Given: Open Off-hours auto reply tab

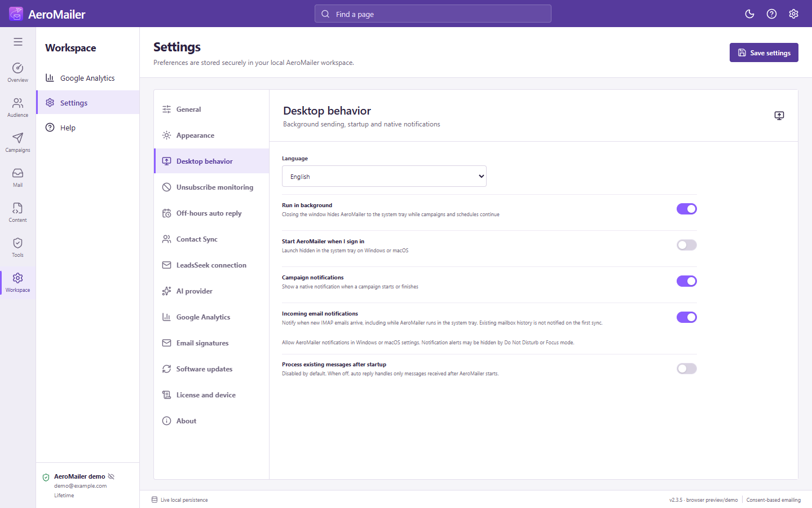Looking at the screenshot, I should [211, 213].
